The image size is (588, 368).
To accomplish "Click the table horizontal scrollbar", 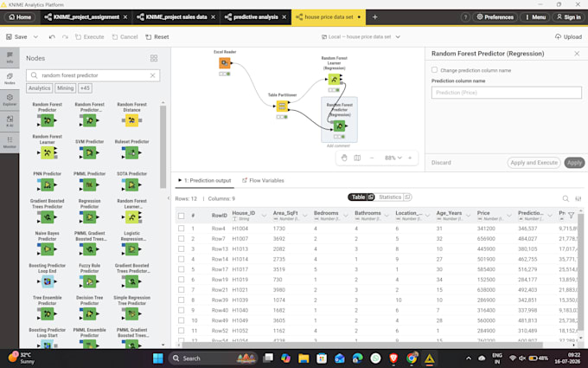I will tap(362, 345).
